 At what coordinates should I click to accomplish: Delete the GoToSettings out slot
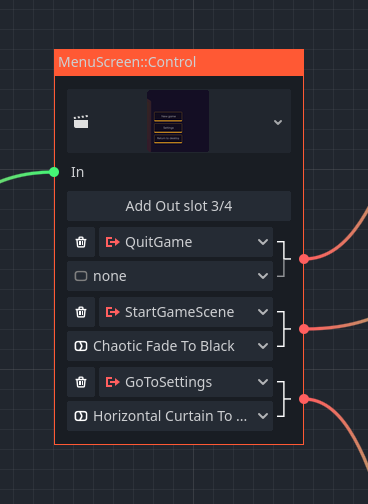click(x=81, y=382)
